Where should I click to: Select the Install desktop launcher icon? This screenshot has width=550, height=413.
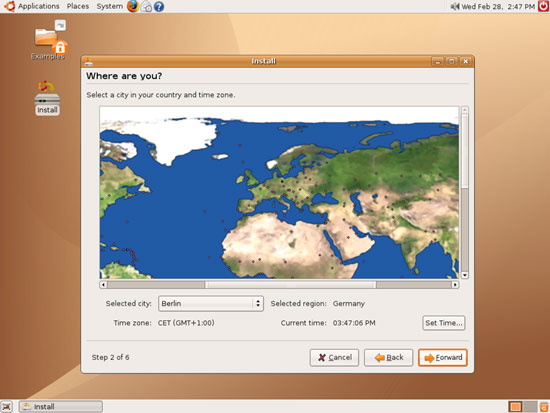(47, 98)
